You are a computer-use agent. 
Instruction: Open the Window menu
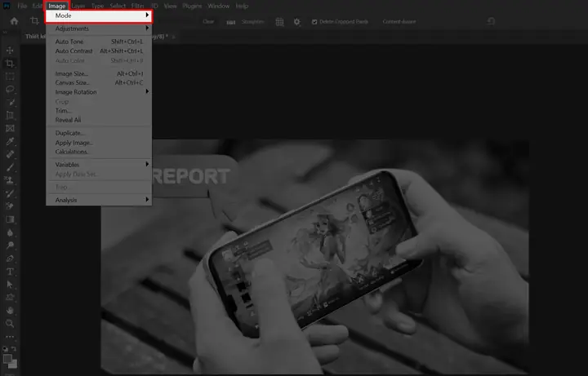point(219,6)
